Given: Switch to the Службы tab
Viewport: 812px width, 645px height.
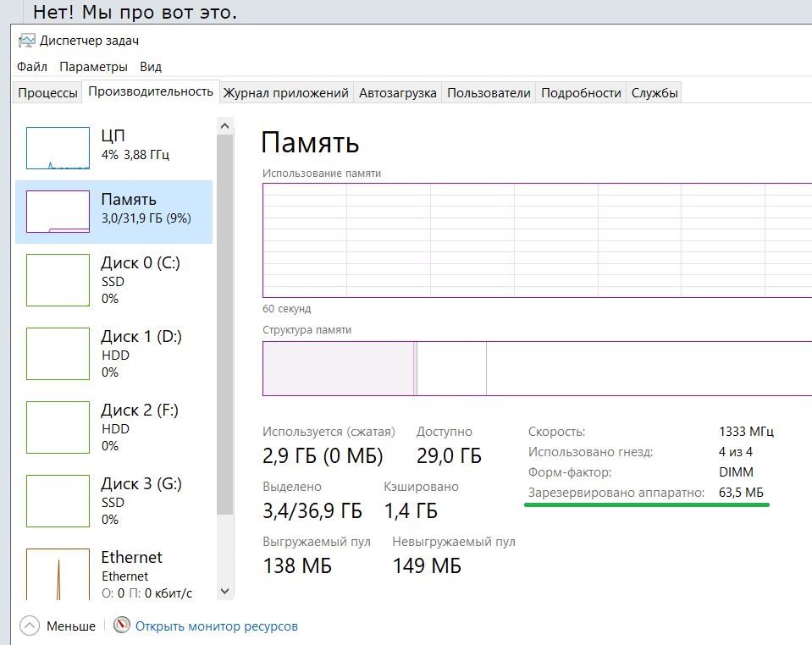Looking at the screenshot, I should coord(654,93).
